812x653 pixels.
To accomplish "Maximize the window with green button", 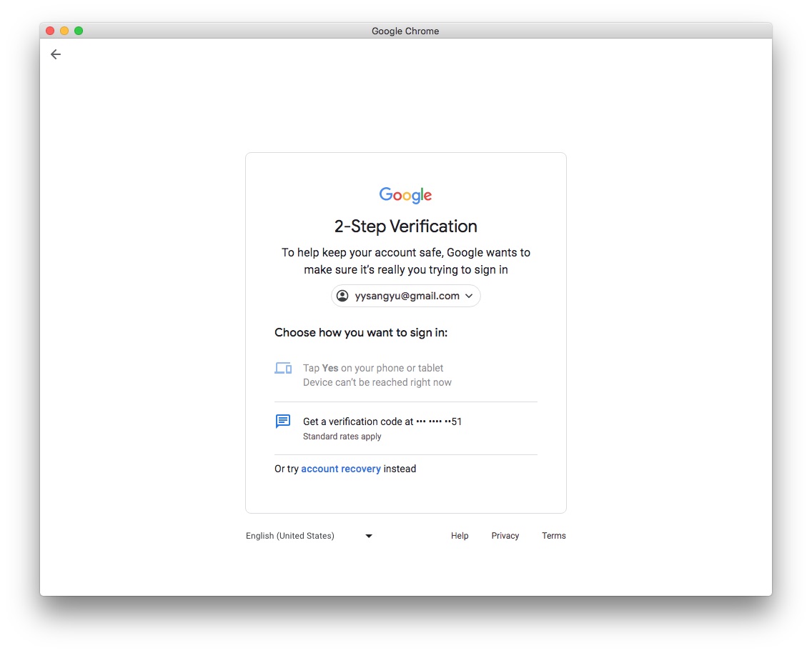I will pos(79,31).
